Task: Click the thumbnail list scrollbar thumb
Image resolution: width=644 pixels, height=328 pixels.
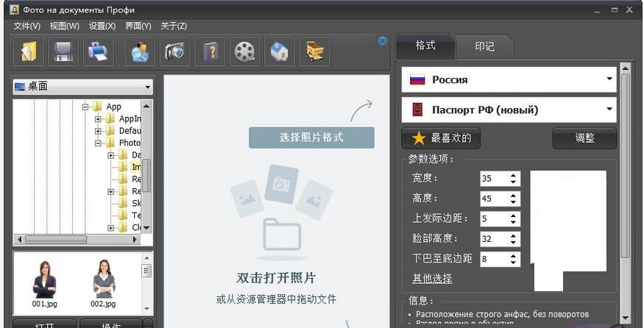Action: point(146,271)
